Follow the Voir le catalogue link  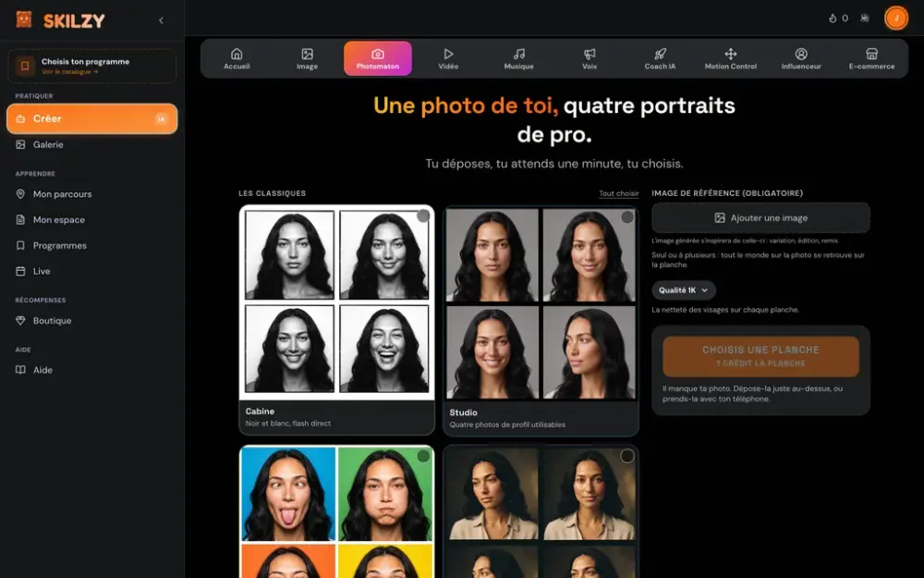click(x=69, y=72)
